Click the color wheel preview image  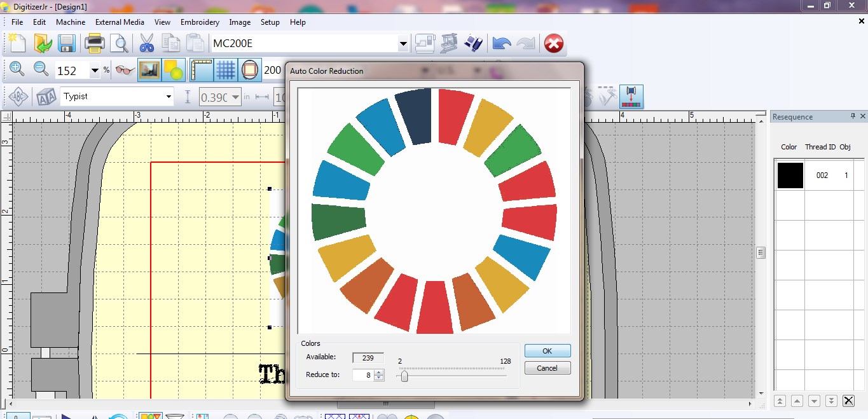coord(434,210)
